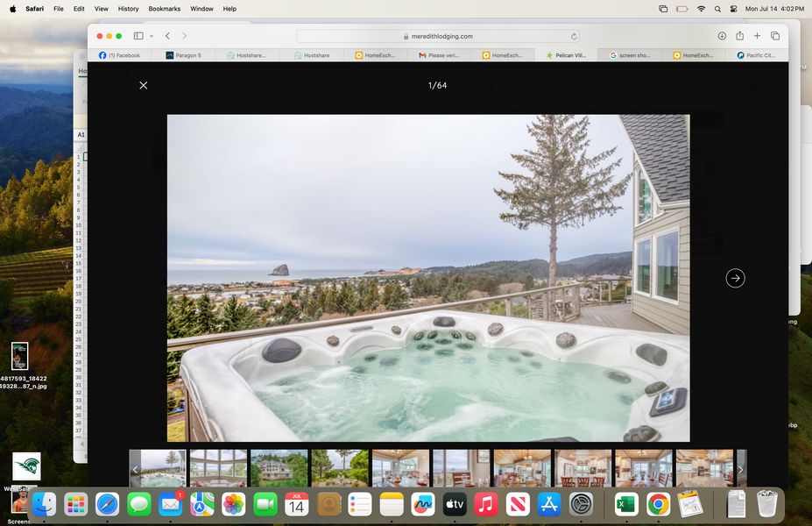Show the tab overview in Safari
This screenshot has width=812, height=526.
coord(775,36)
